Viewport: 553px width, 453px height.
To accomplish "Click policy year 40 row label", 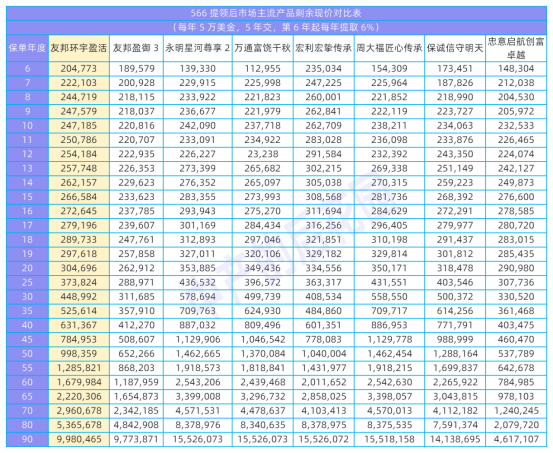I will (x=28, y=325).
